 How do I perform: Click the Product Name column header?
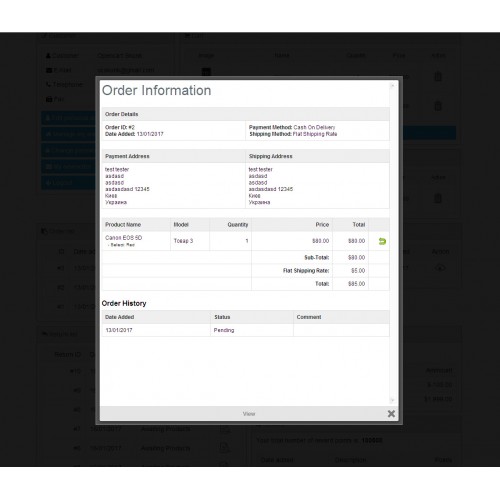123,225
